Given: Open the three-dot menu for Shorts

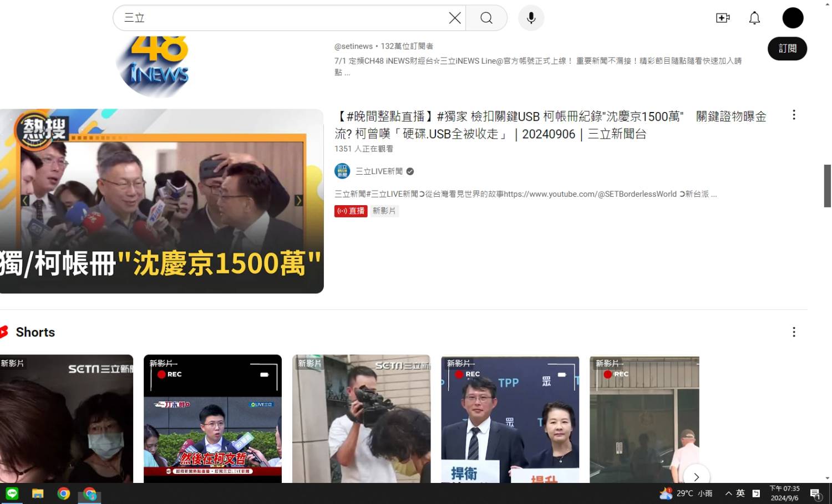Looking at the screenshot, I should point(794,332).
